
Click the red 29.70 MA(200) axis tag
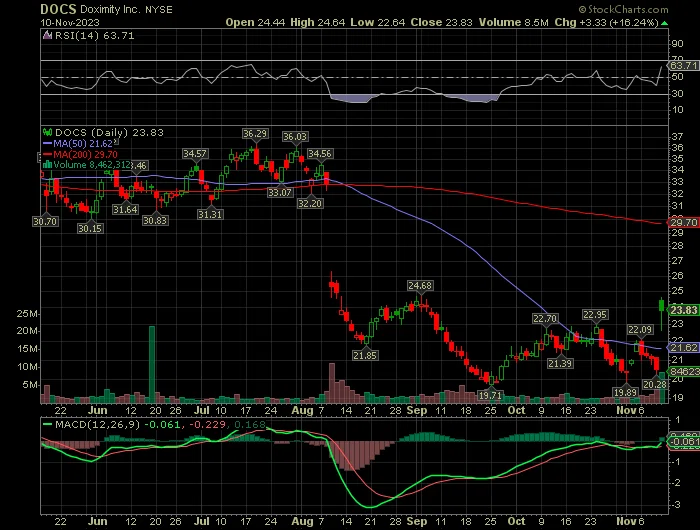coord(683,222)
